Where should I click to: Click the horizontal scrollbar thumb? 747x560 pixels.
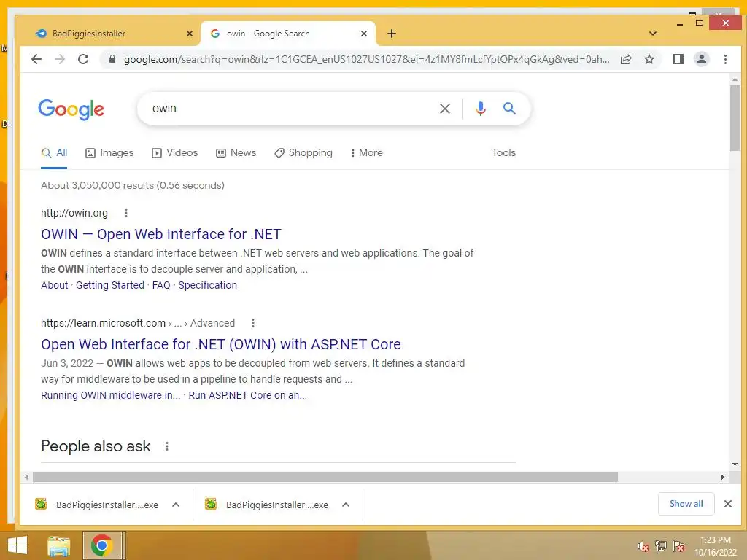coord(325,477)
